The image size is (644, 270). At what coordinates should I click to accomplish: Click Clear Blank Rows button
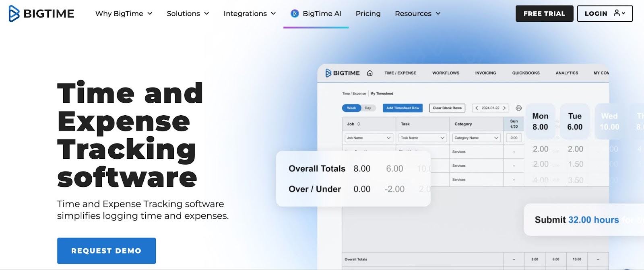pos(447,108)
